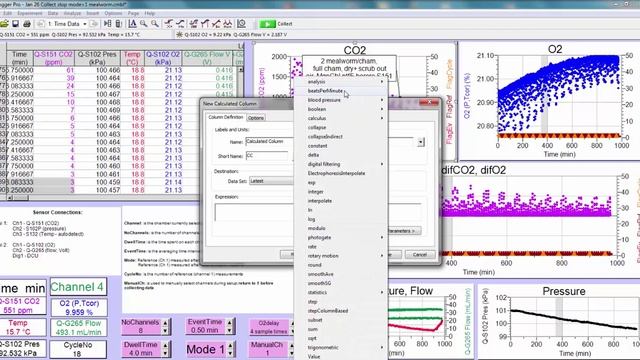Screen dimensions: 640x360
Task: Click the Q-S151 CO2 column header
Action: point(53,58)
